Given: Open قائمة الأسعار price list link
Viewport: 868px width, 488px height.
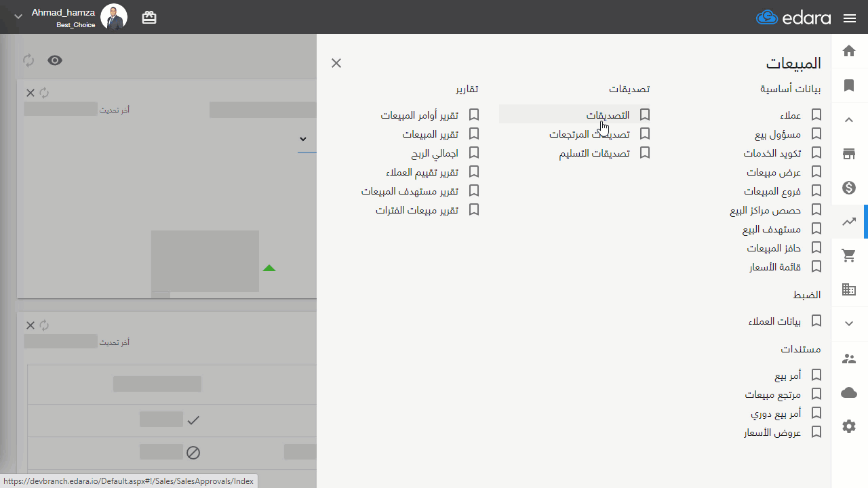Looking at the screenshot, I should point(775,268).
